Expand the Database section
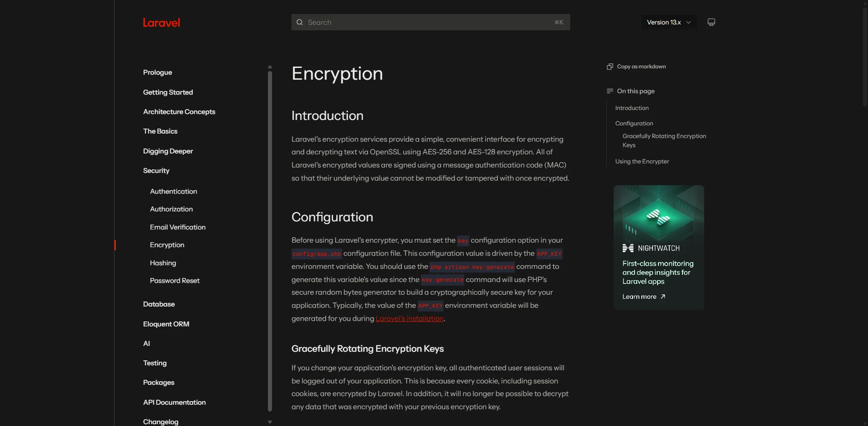This screenshot has height=426, width=868. coord(159,304)
